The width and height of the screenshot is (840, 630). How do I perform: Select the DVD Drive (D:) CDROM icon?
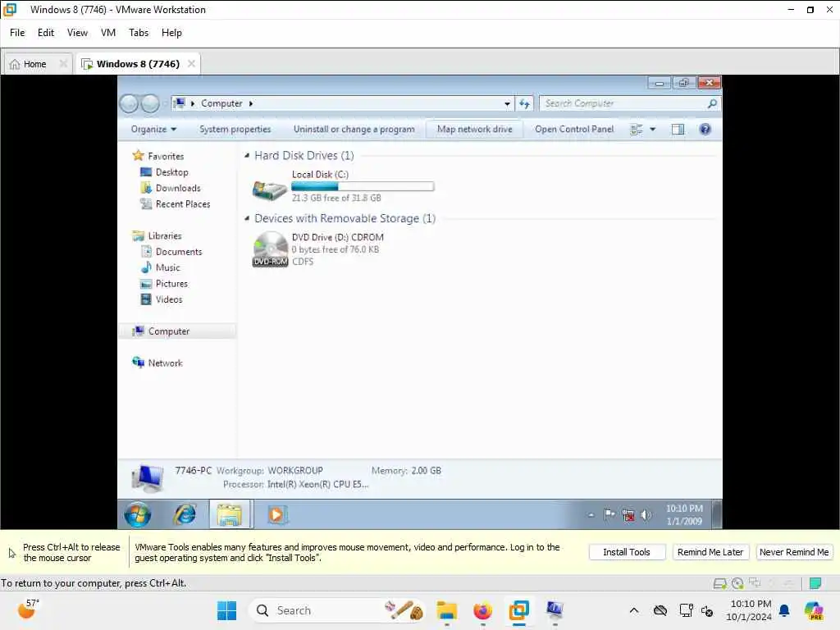point(270,249)
